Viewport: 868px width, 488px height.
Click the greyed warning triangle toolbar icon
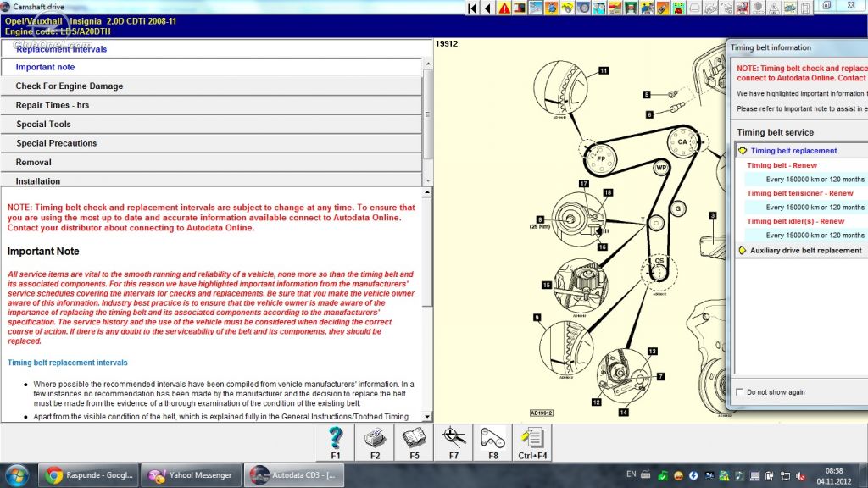pos(774,8)
